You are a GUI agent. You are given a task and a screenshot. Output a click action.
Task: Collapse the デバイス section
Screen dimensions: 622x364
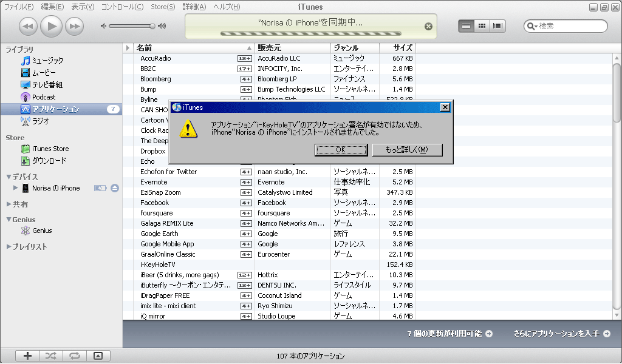tap(9, 177)
